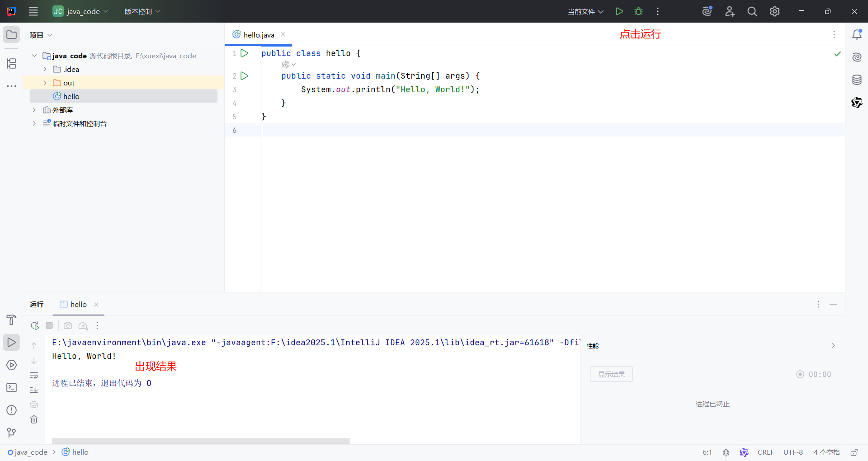Start debugging with the bug icon
This screenshot has width=868, height=461.
pyautogui.click(x=638, y=11)
